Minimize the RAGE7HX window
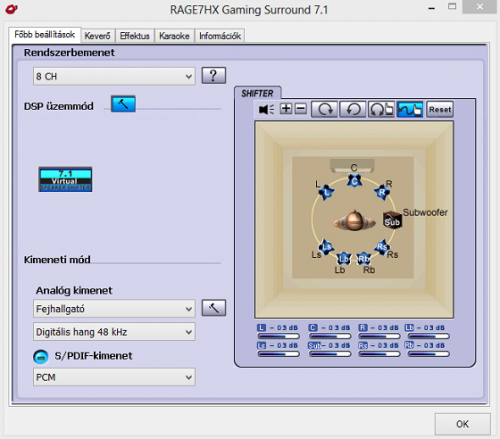The image size is (500, 439). [432, 8]
